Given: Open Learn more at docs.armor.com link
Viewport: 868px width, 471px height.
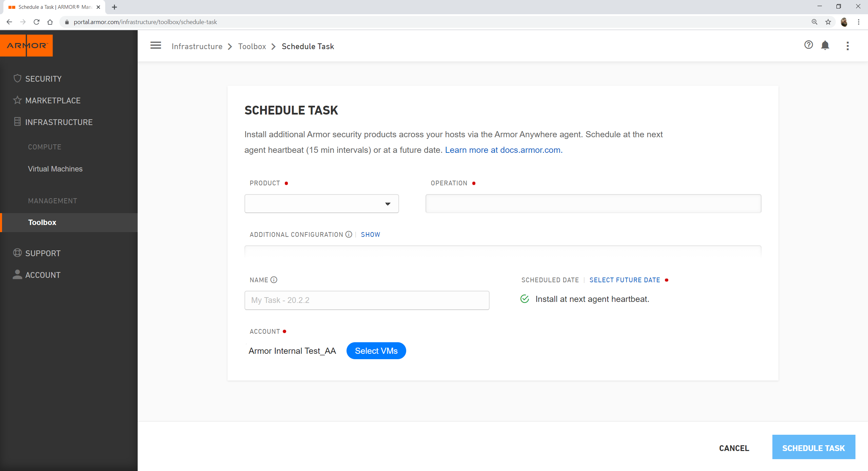Looking at the screenshot, I should [504, 150].
